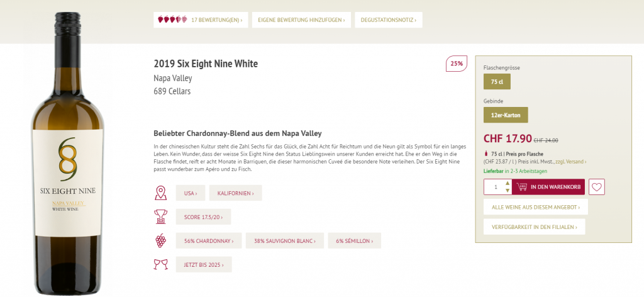The height and width of the screenshot is (297, 644).
Task: Select the 12er-Karton packaging option
Action: click(505, 115)
